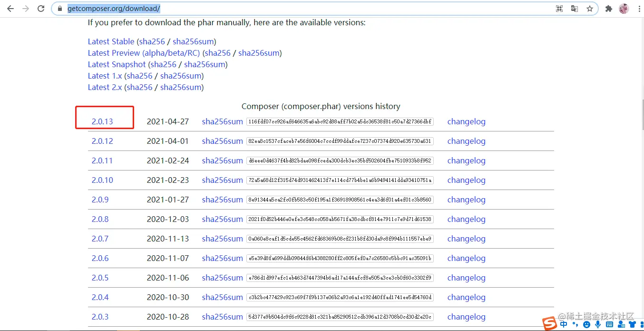The height and width of the screenshot is (331, 644).
Task: Activate the microphone voice input icon
Action: [x=598, y=324]
